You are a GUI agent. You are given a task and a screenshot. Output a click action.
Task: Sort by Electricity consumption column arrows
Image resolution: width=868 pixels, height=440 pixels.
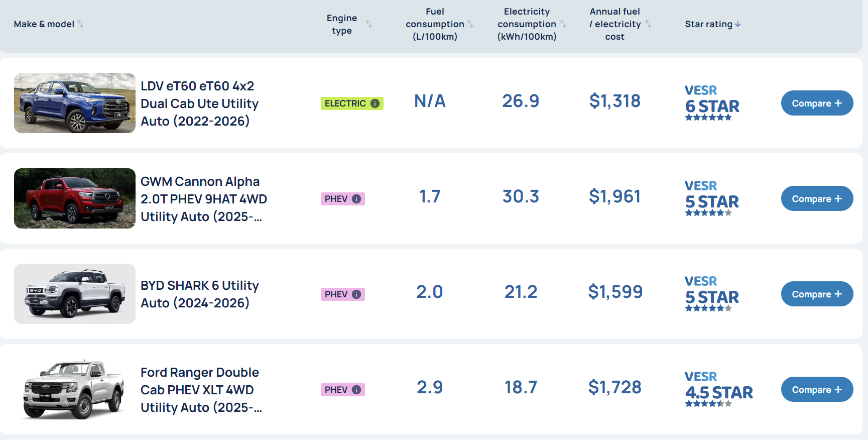[x=563, y=24]
